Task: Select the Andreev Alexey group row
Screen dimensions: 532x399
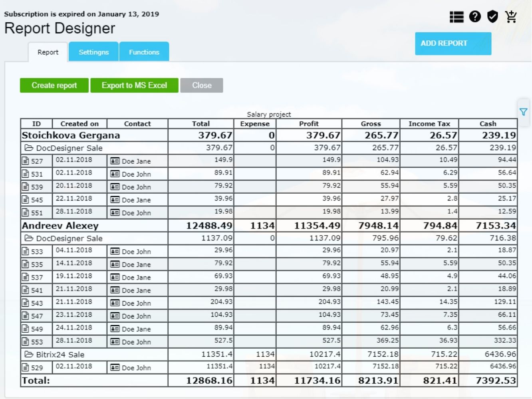Action: point(60,226)
